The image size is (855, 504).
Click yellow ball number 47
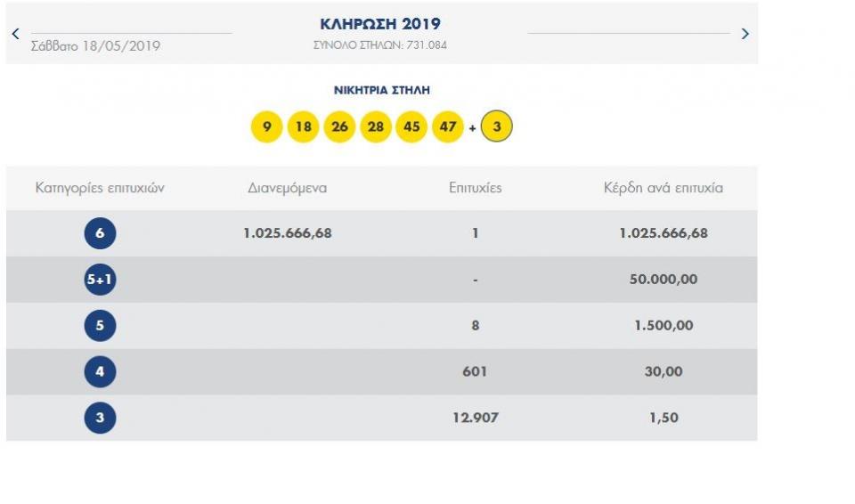(x=448, y=127)
